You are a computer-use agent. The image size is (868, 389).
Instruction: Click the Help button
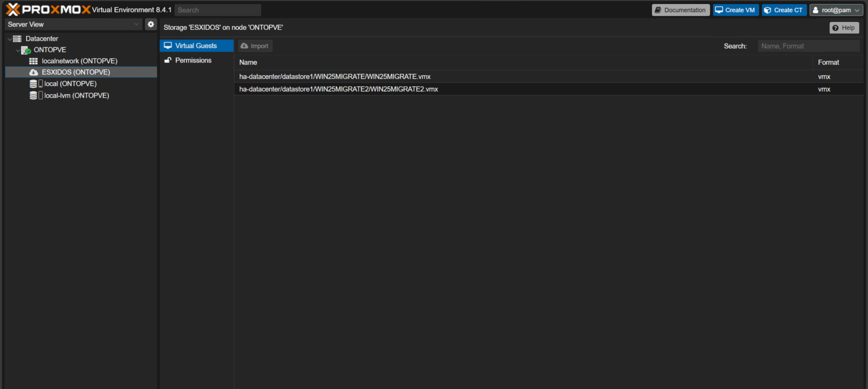point(844,28)
